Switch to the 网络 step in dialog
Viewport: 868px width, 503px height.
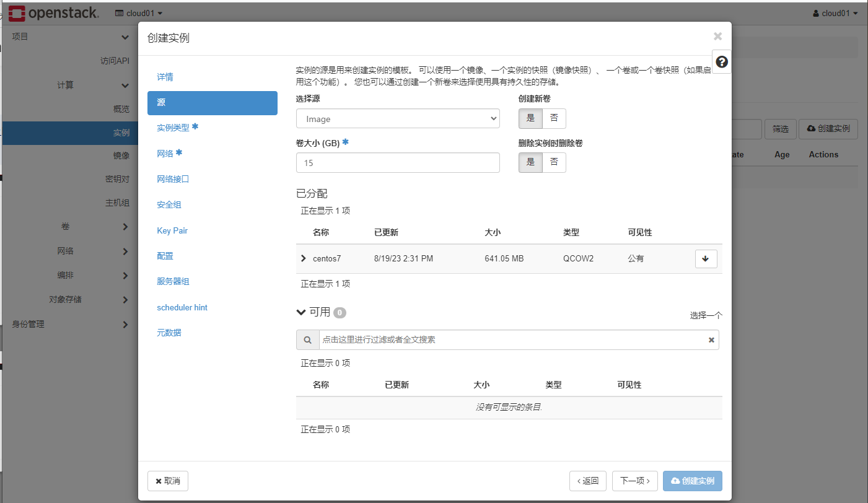click(x=213, y=153)
